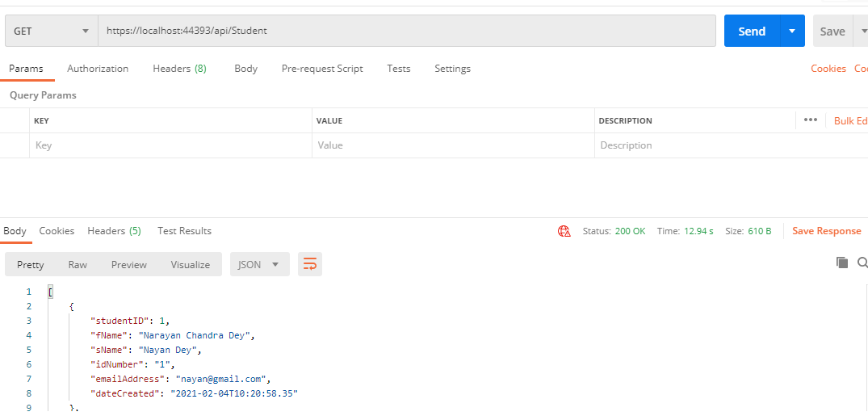Click the Key field in Query Params
The height and width of the screenshot is (416, 868).
(170, 145)
